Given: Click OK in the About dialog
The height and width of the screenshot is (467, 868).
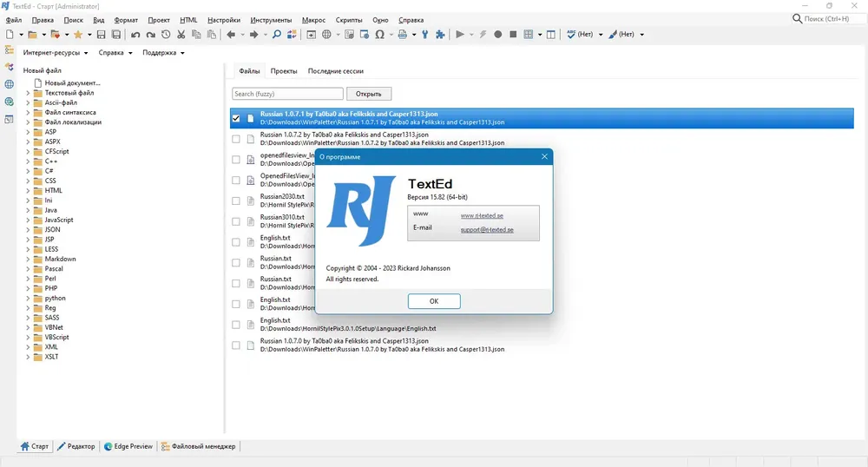Looking at the screenshot, I should tap(434, 301).
